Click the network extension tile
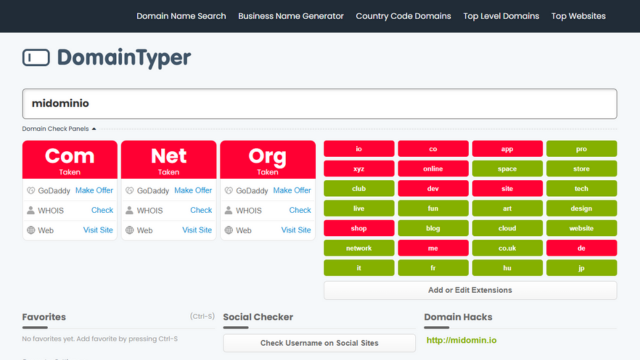Screen dimensions: 640x360 359,248
